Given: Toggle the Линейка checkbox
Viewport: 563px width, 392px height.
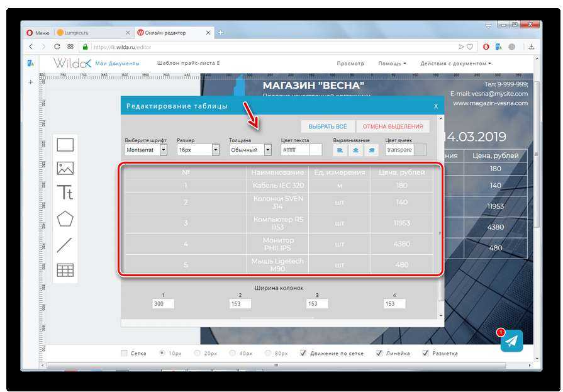Looking at the screenshot, I should click(379, 353).
